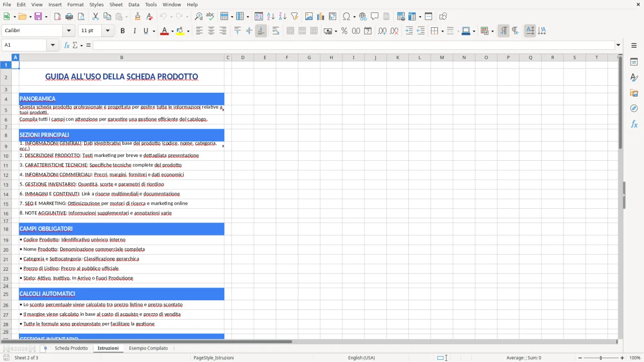Set left-to-right text direction
Screen dimensions: 644x362
[x=503, y=31]
